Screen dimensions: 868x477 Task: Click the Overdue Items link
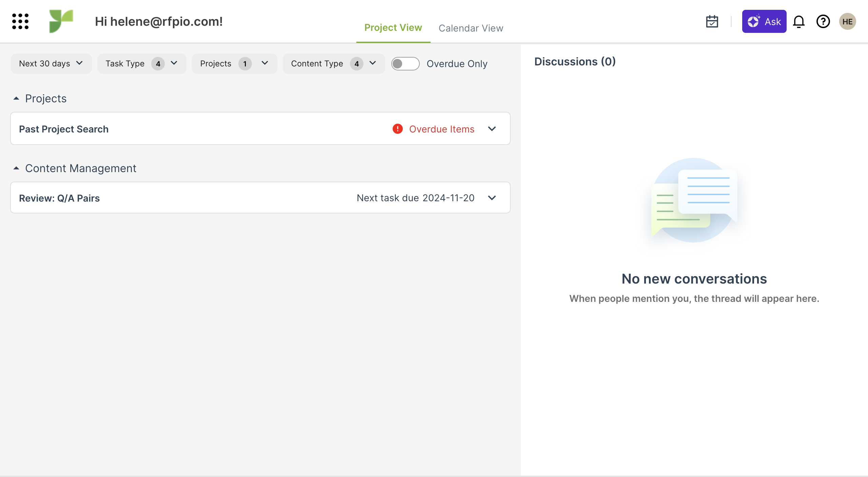point(441,129)
